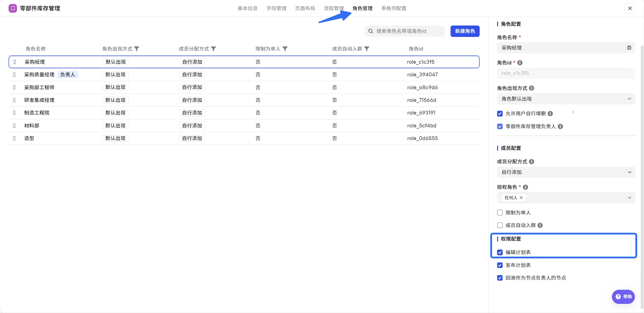644x313 pixels.
Task: Expand the 授权角色 dropdown
Action: 566,198
